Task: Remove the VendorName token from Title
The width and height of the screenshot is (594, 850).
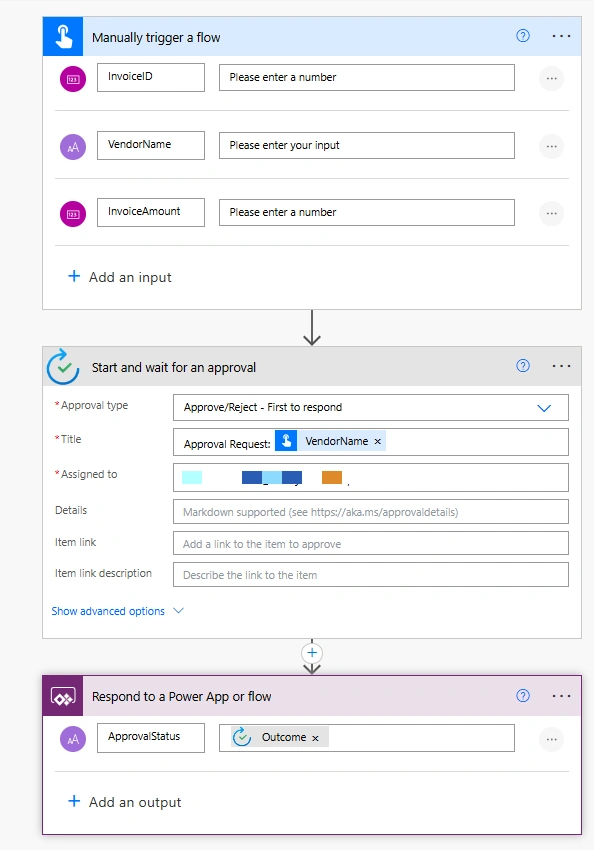Action: 378,442
